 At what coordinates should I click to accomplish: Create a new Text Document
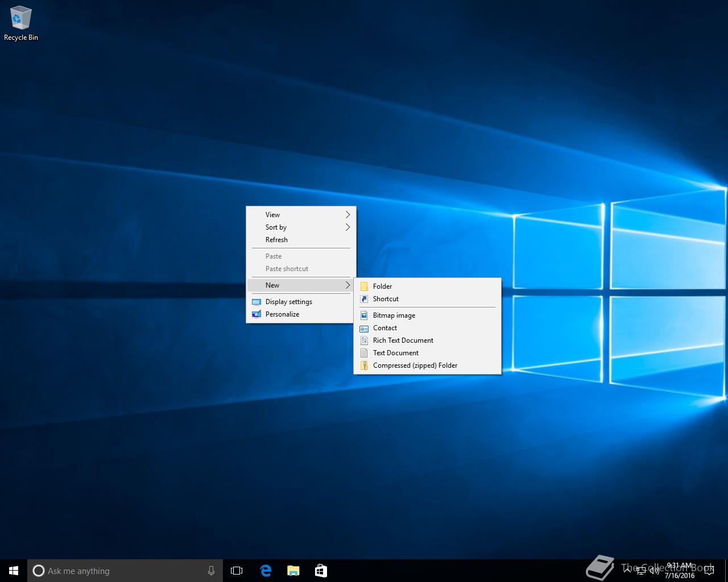(427, 353)
